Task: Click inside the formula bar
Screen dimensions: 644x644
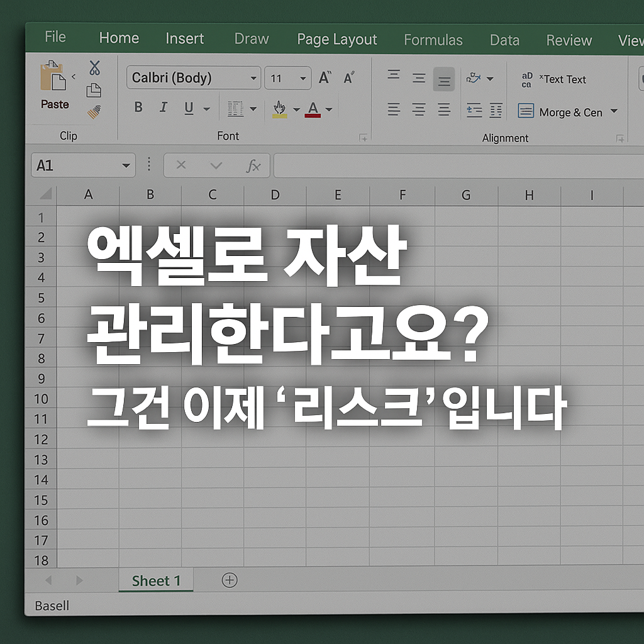Action: click(x=458, y=166)
